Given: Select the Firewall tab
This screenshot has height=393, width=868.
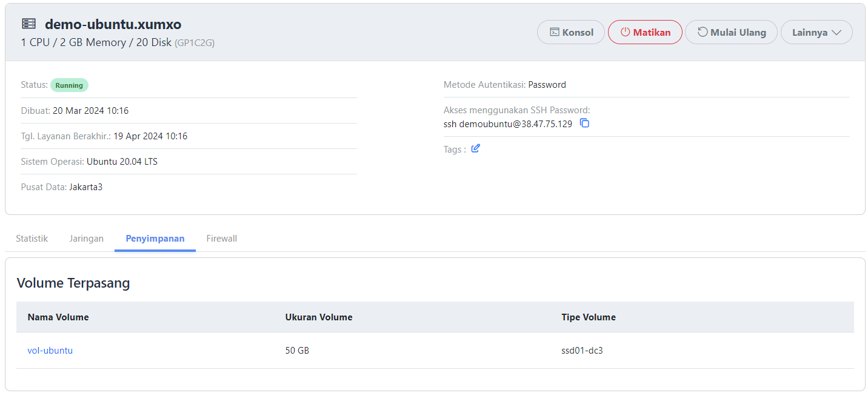Looking at the screenshot, I should [221, 238].
